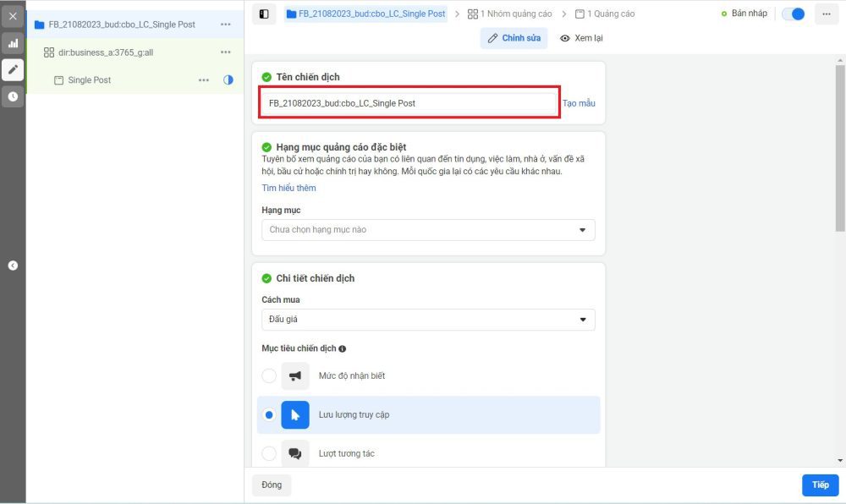Collapse the sidebar with left arrow icon

point(13,266)
